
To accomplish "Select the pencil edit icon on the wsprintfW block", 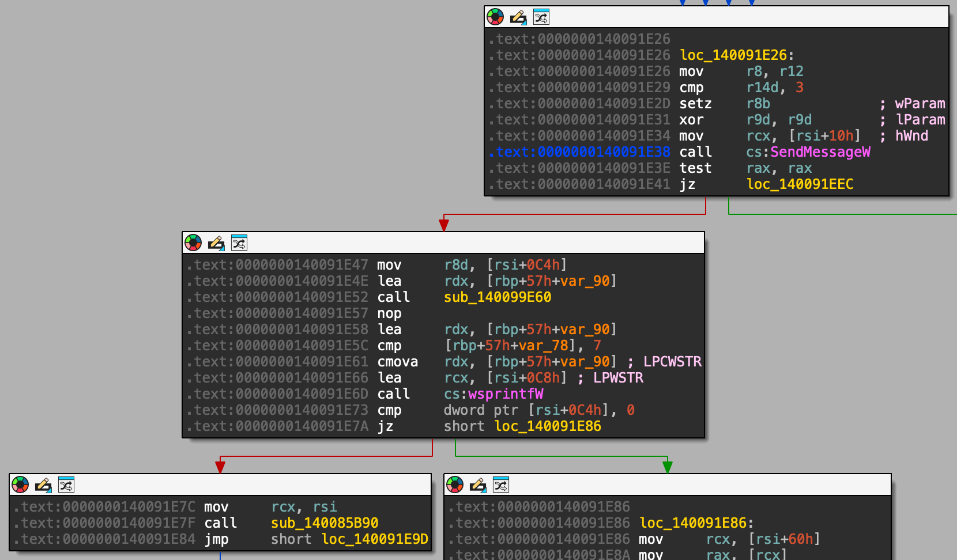I will coord(216,243).
